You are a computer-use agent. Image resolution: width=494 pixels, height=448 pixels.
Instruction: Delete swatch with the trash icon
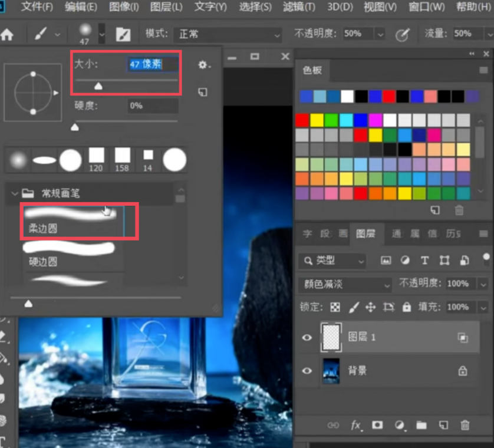click(x=459, y=210)
